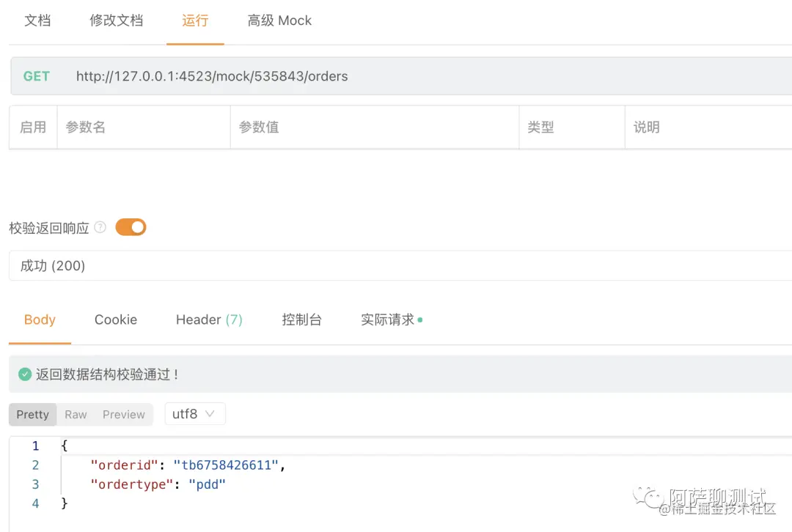Toggle the 校验返回响应 switch off
Screen dimensions: 792x532
131,227
